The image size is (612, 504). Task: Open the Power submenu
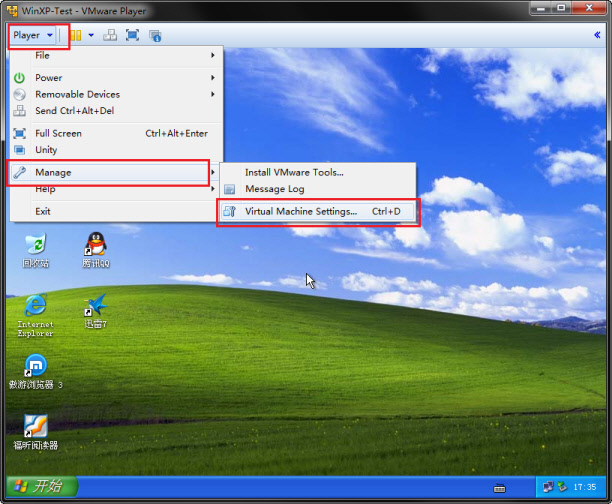pos(116,78)
